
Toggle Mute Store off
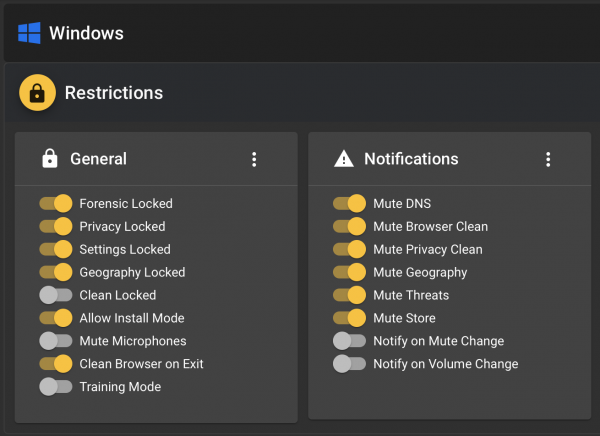349,318
